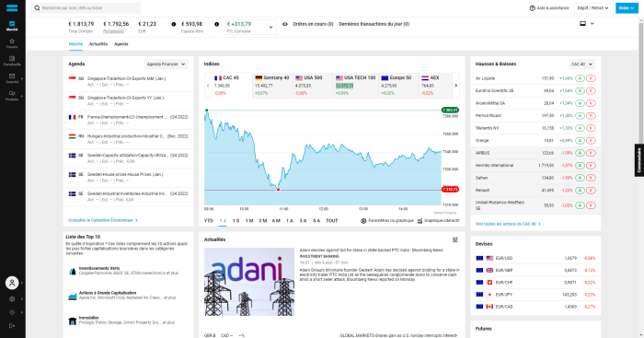Image resolution: width=644 pixels, height=338 pixels.
Task: Click the logout icon at sidebar bottom
Action: (12, 326)
